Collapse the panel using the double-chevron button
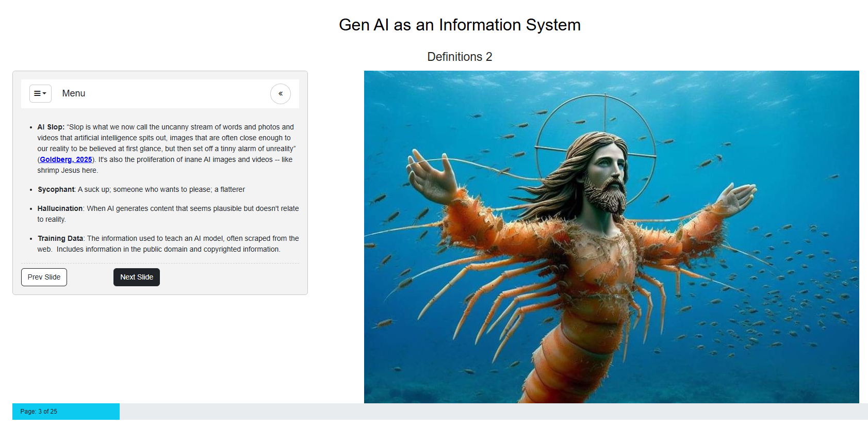This screenshot has height=426, width=868. pos(280,93)
